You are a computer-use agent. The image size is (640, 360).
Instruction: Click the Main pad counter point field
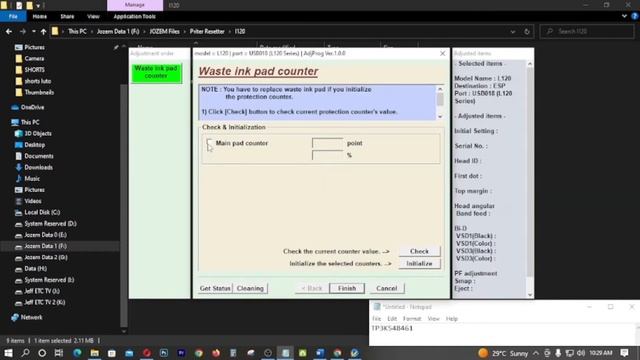point(327,143)
